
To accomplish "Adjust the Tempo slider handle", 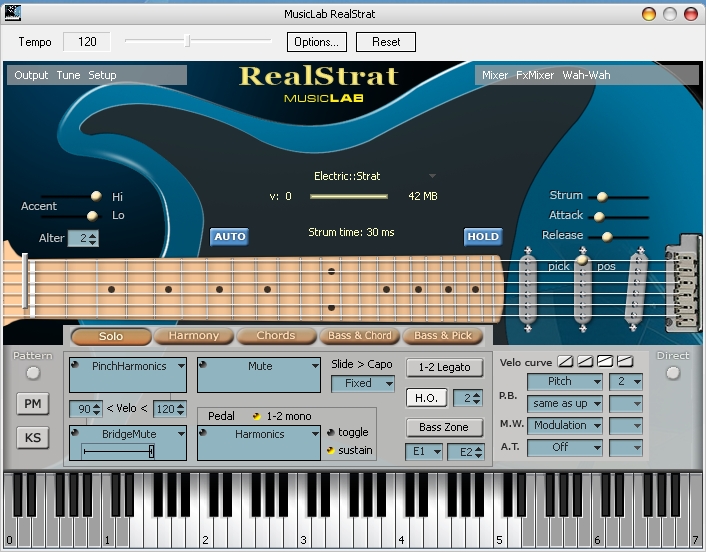I will tap(187, 41).
